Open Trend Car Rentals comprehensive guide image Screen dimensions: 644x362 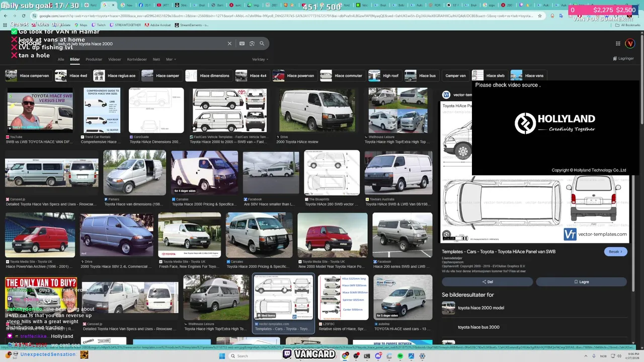[102, 111]
